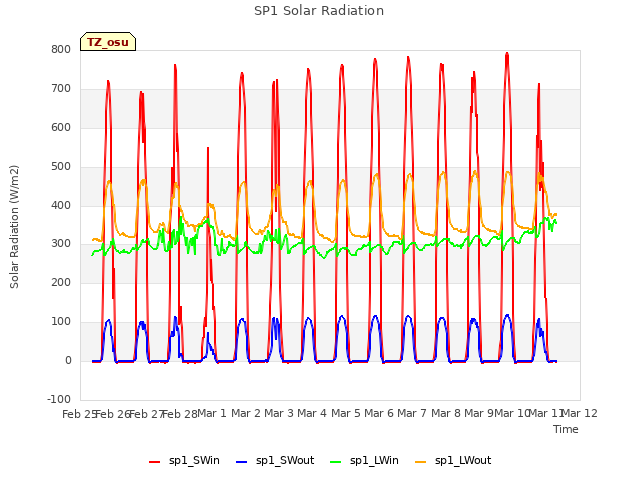Image resolution: width=640 pixels, height=480 pixels.
Task: Click the SP1 Solar Radiation chart title
Action: pyautogui.click(x=319, y=11)
